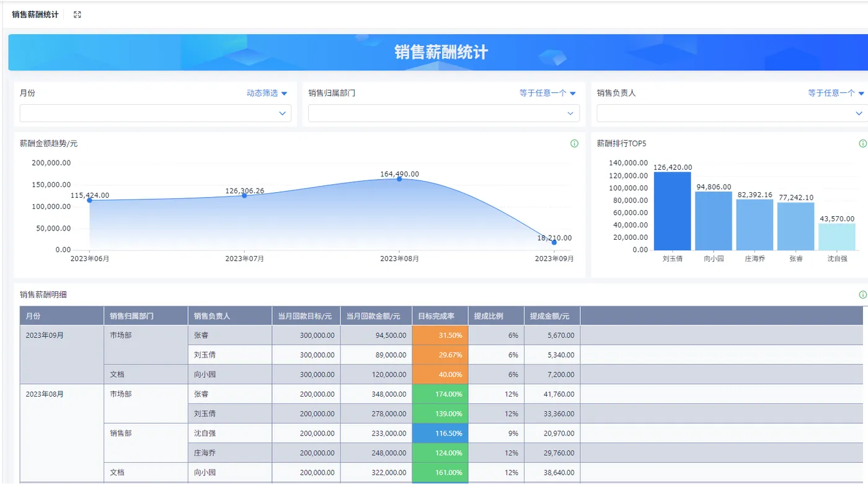868x484 pixels.
Task: Open 等于任意一个 dropdown for 销售负责人
Action: click(x=836, y=93)
